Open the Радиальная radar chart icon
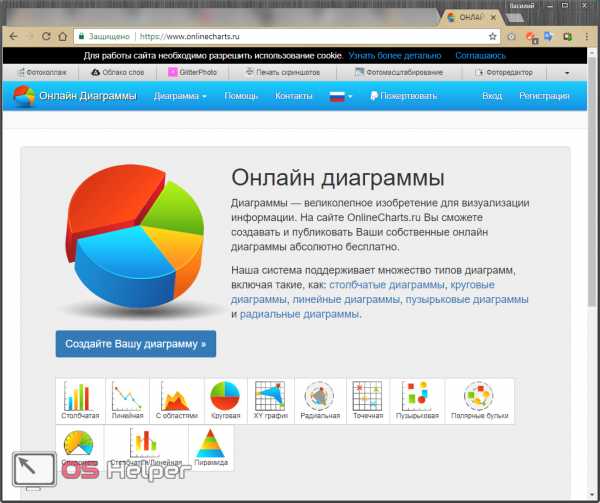Viewport: 600px width, 503px height. [320, 400]
